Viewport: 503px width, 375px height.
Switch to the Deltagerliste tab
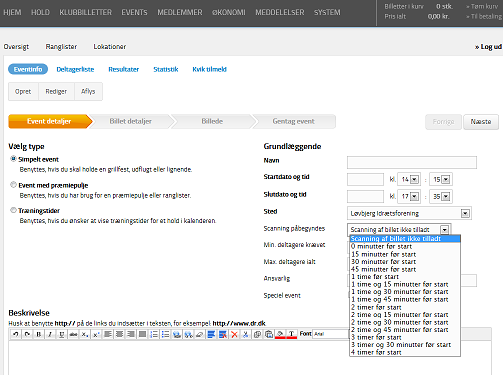75,69
